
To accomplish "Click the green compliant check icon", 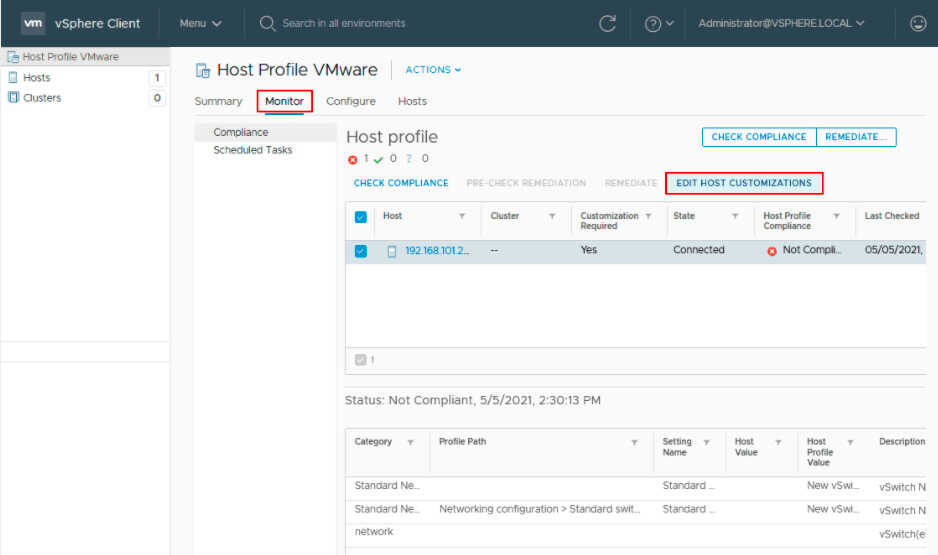I will pos(378,160).
